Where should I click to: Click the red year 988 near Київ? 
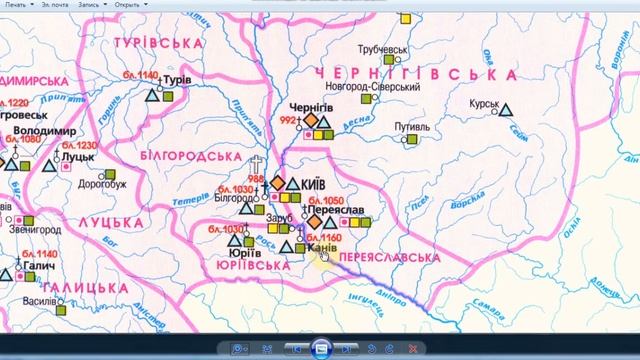coord(256,179)
